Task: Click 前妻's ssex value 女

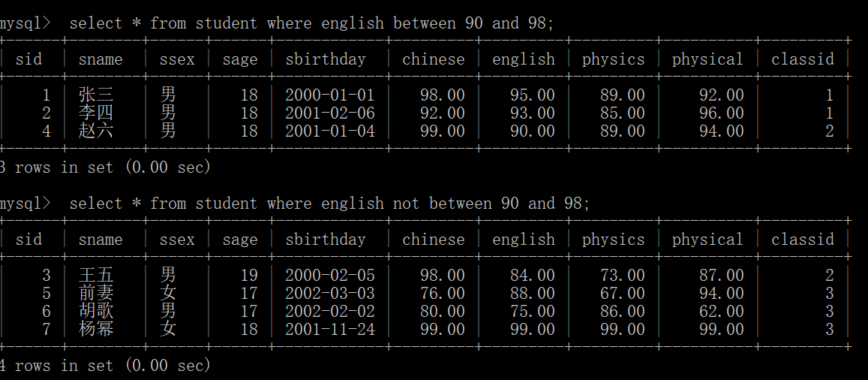Action: 168,293
